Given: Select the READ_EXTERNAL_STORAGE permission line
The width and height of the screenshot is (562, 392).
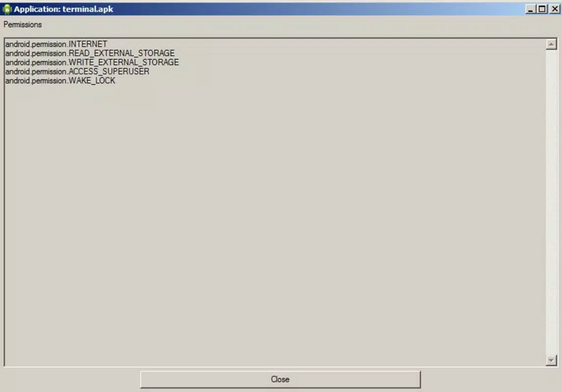Looking at the screenshot, I should click(90, 53).
